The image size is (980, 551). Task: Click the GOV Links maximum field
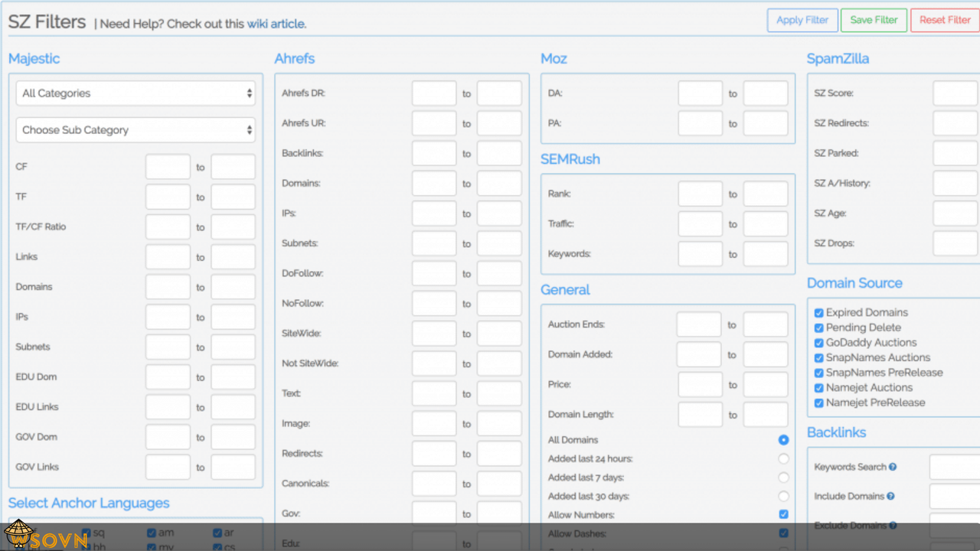tap(234, 467)
